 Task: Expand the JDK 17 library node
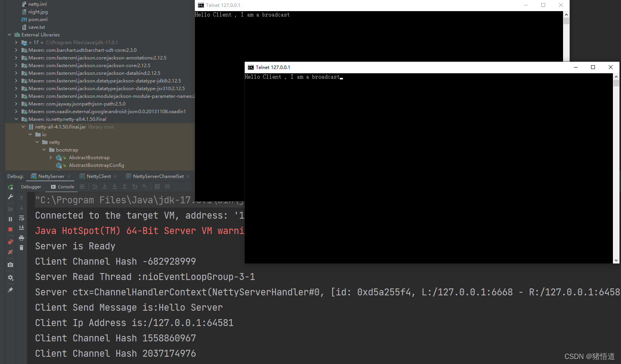(x=16, y=43)
